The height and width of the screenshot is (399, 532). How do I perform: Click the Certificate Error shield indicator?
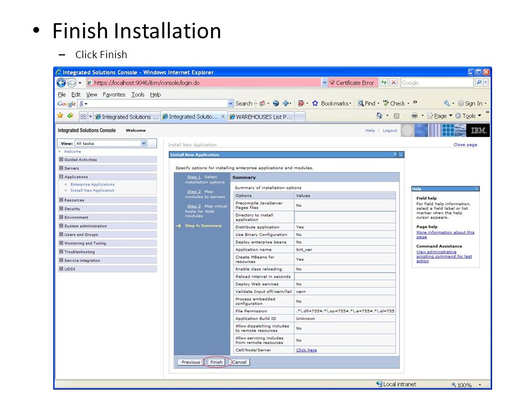click(x=352, y=83)
